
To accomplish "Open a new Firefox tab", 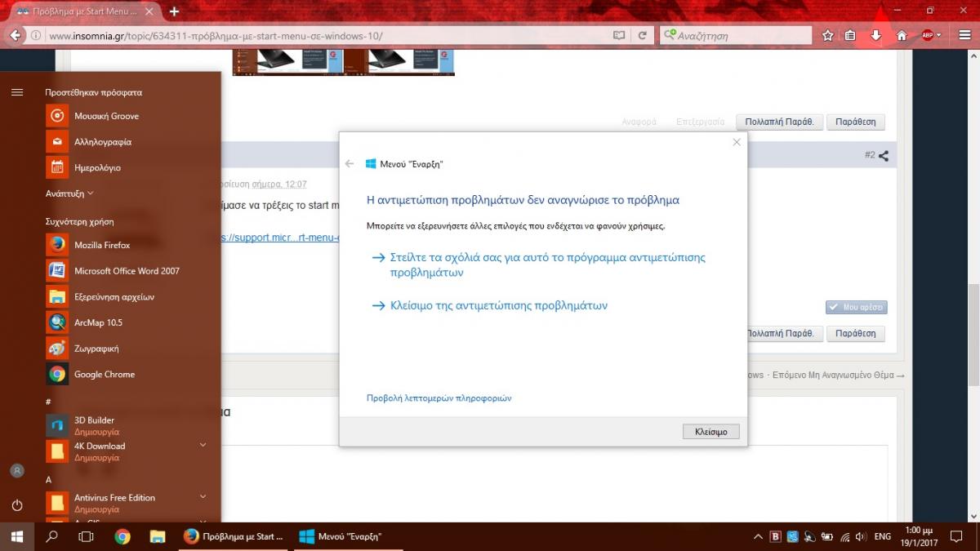I will point(174,11).
